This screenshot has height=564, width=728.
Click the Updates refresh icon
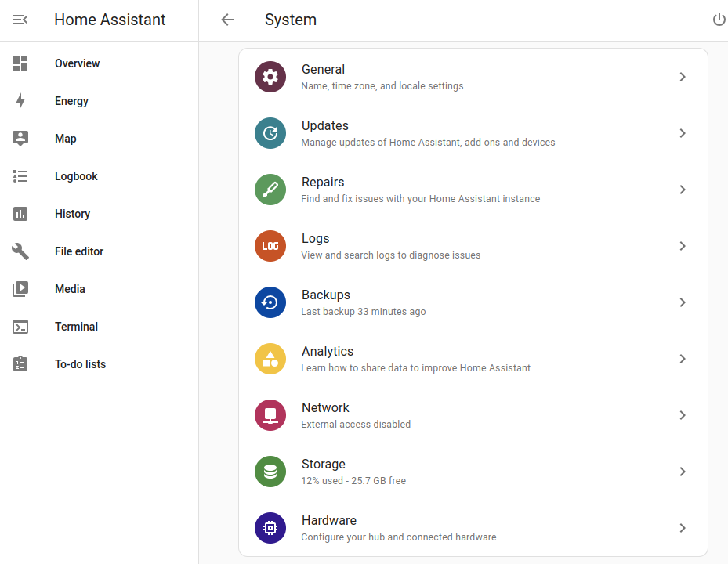(x=270, y=133)
